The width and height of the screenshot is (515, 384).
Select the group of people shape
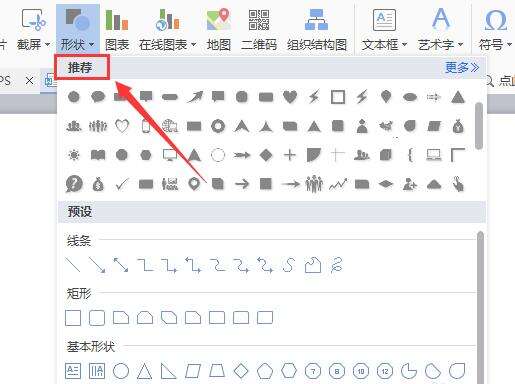pyautogui.click(x=314, y=184)
